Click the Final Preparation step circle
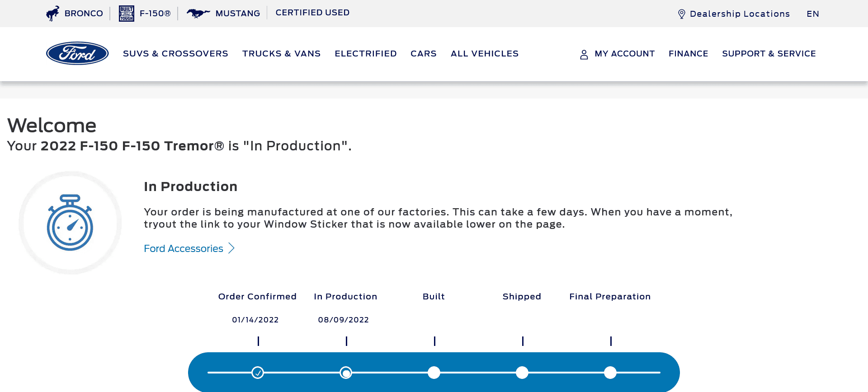868x392 pixels. coord(610,373)
